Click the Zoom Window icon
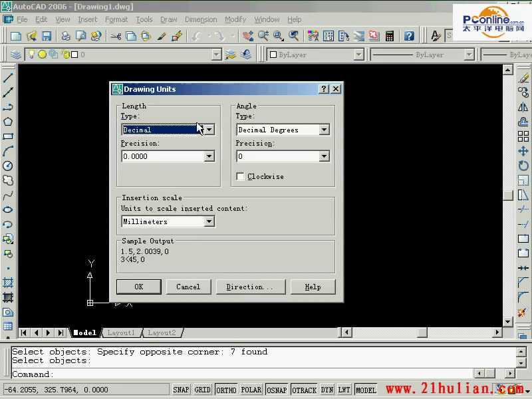The width and height of the screenshot is (532, 399). point(278,36)
